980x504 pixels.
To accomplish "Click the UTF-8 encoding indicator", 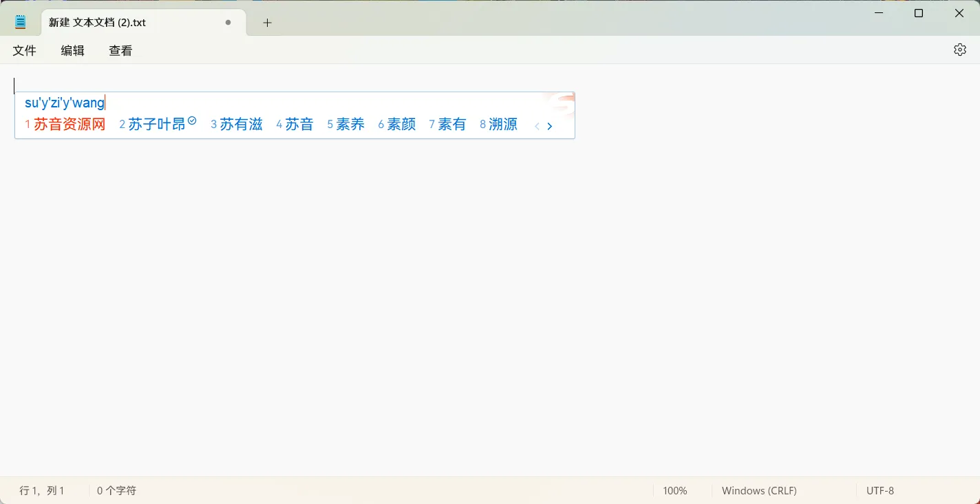I will click(880, 490).
